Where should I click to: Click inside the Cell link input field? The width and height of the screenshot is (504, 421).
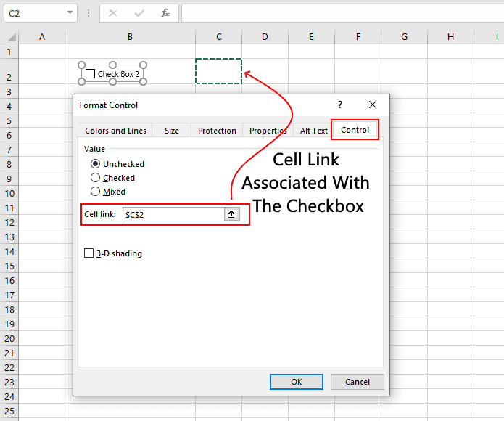point(173,214)
